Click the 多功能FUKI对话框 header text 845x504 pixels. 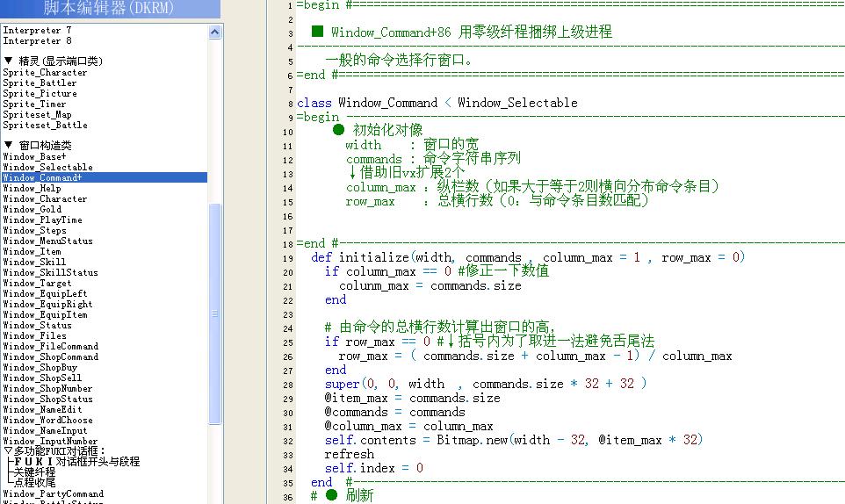point(59,451)
